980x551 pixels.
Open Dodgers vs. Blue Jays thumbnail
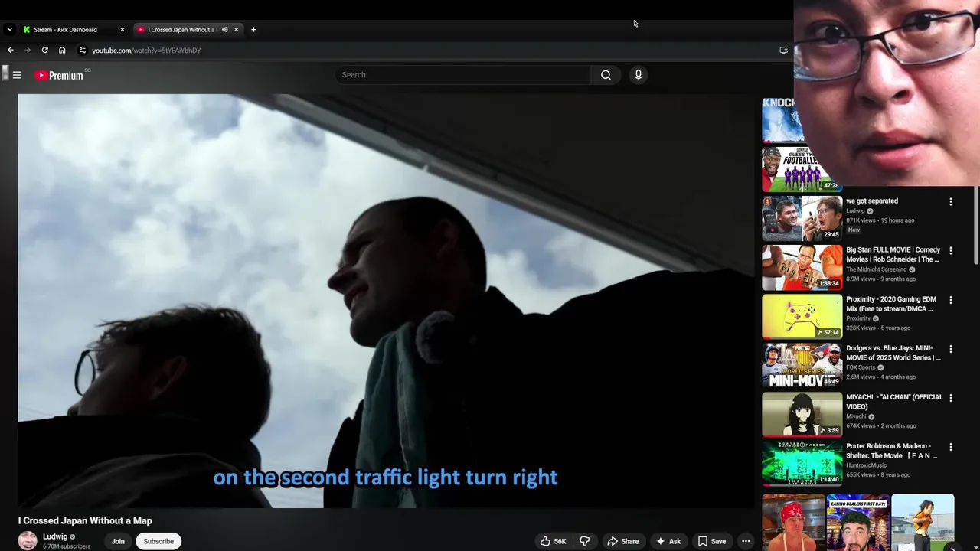point(802,365)
